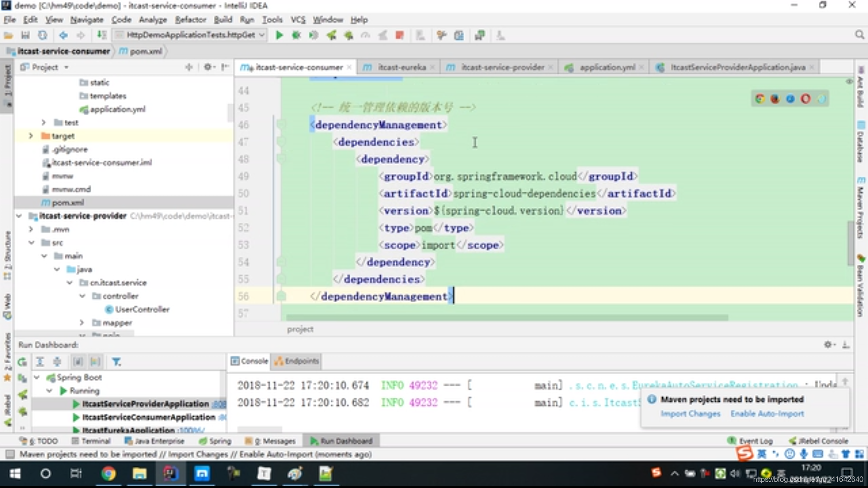Open the Event Log button in status bar
The height and width of the screenshot is (488, 868).
click(x=750, y=441)
